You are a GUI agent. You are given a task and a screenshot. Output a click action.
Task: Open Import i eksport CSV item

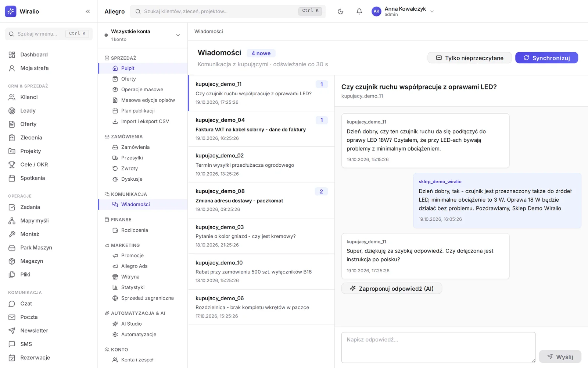(x=143, y=121)
